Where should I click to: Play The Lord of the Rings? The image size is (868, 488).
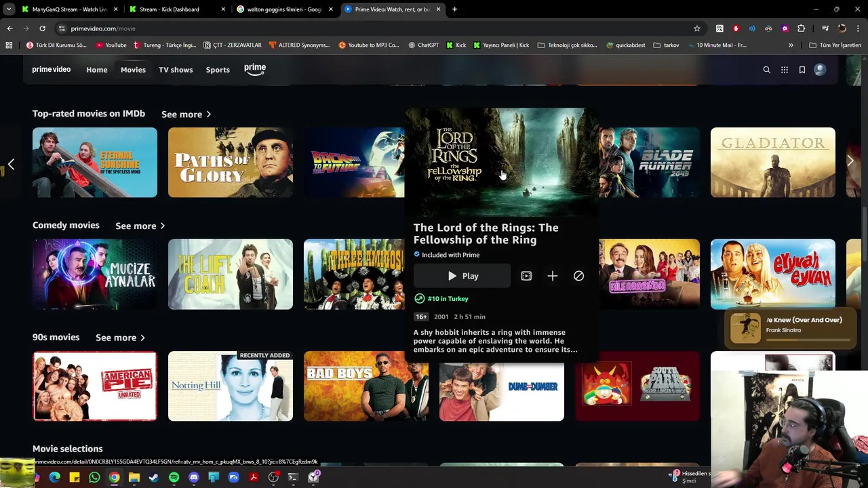[462, 276]
